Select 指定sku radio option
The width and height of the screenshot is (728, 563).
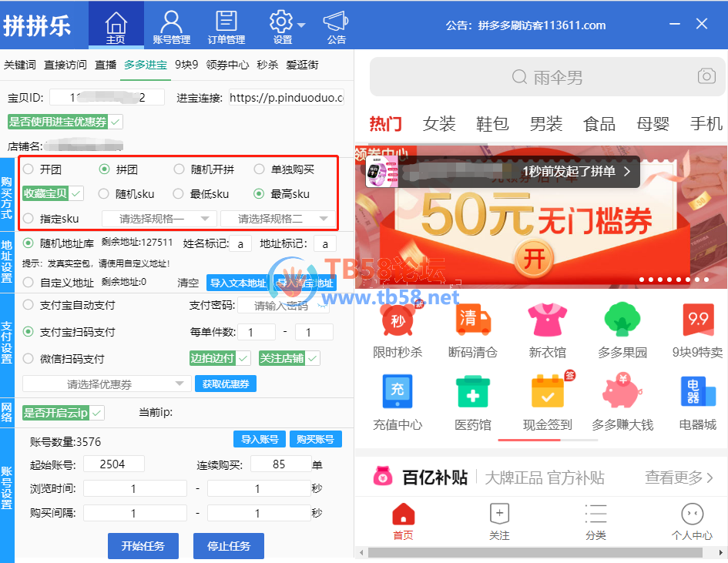(29, 218)
